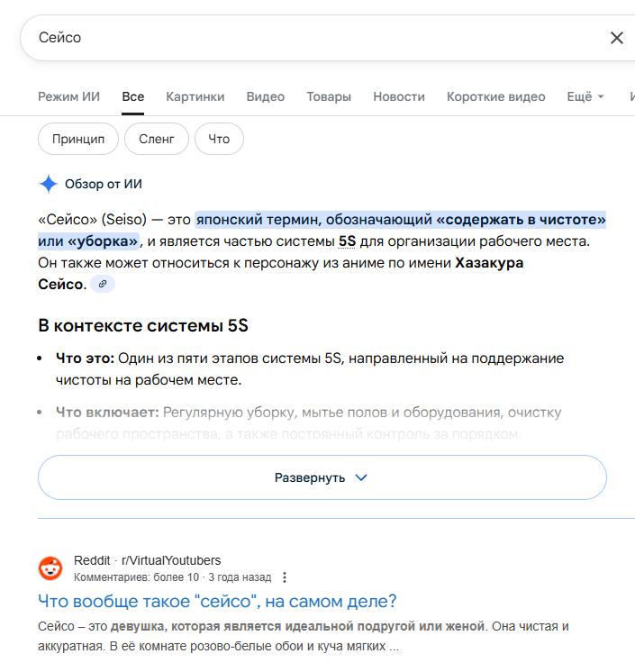635x672 pixels.
Task: Open the Ещё dropdown menu
Action: 585,97
